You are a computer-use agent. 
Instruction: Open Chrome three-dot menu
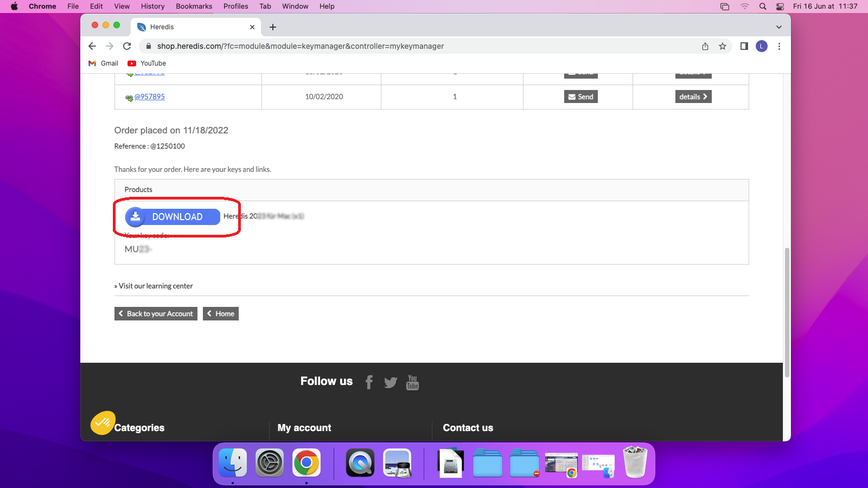pyautogui.click(x=779, y=47)
